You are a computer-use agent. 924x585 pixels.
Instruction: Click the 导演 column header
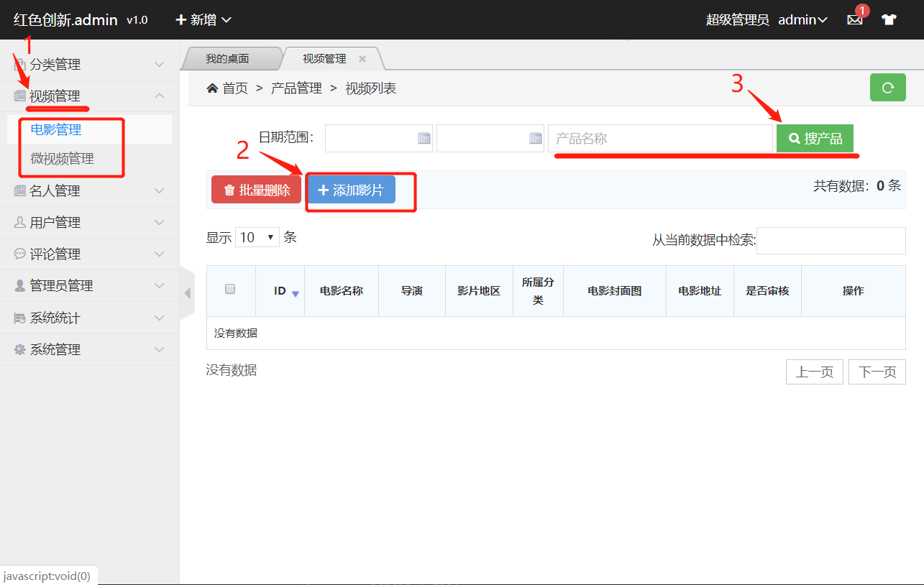(412, 291)
